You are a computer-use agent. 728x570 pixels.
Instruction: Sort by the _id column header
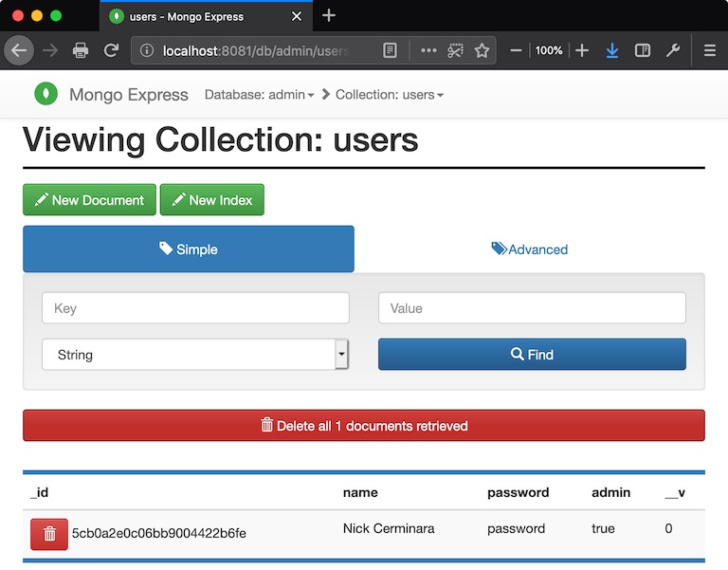pos(40,492)
